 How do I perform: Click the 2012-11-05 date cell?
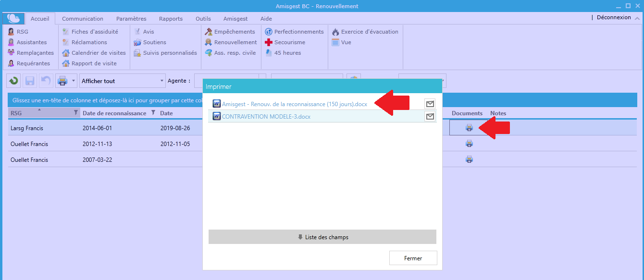pos(175,144)
